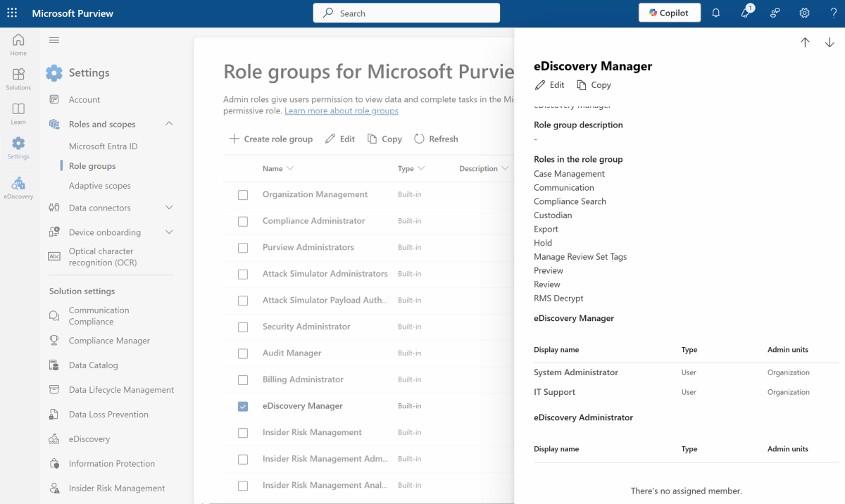Open Optical character recognition (OCR) settings
The height and width of the screenshot is (504, 845).
pyautogui.click(x=103, y=257)
